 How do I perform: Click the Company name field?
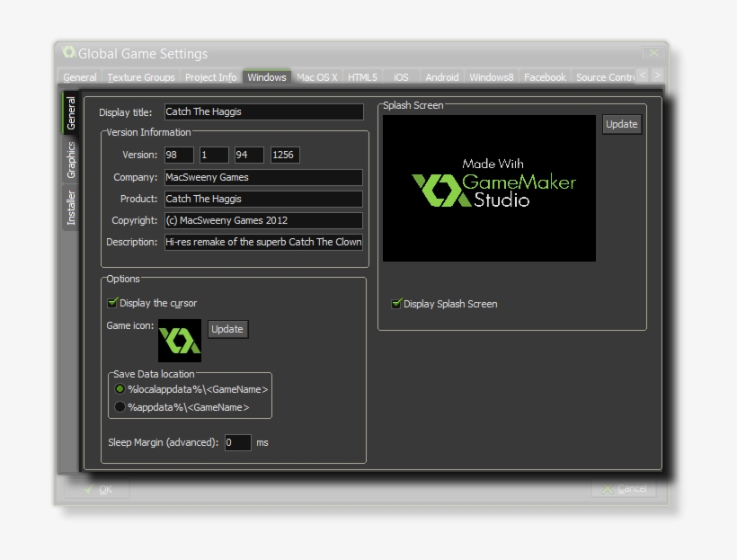click(262, 177)
